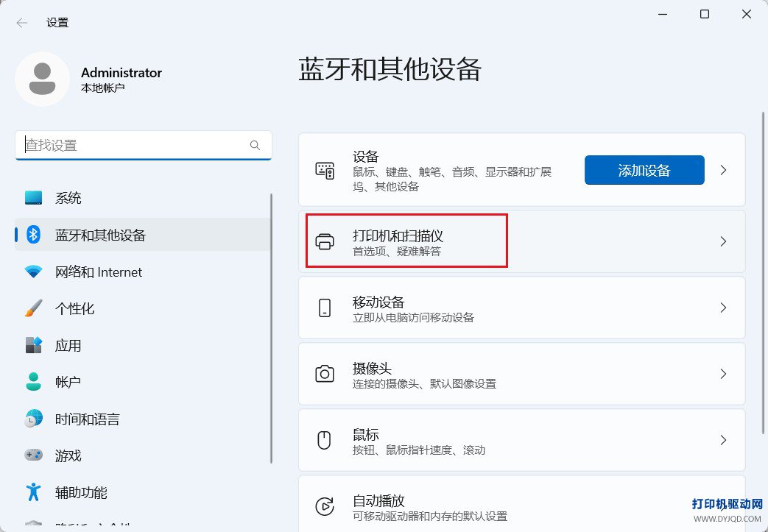
Task: Click the 设置 window title
Action: (57, 23)
